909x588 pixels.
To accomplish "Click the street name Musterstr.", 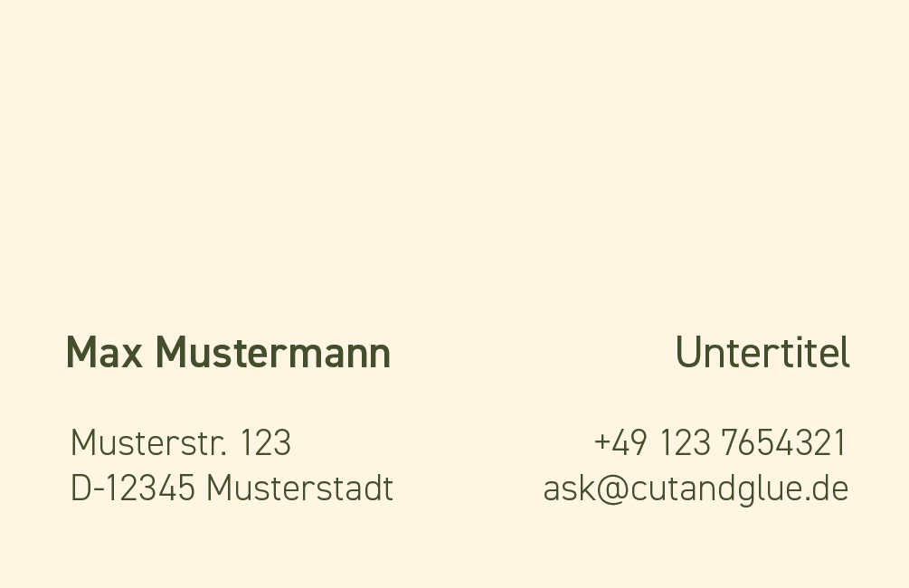I will (148, 443).
